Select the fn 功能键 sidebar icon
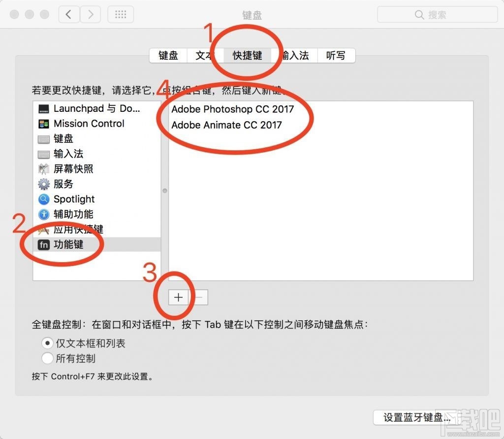This screenshot has height=439, width=504. 44,244
